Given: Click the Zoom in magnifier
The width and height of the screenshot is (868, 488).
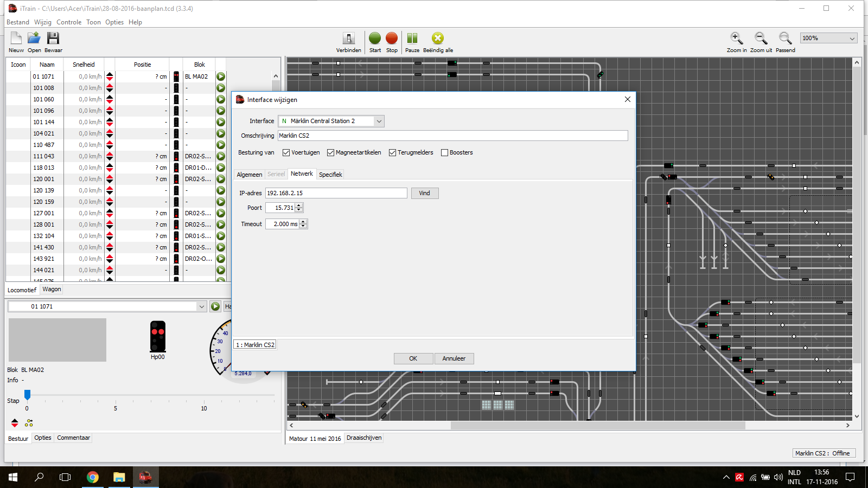Looking at the screenshot, I should tap(737, 38).
